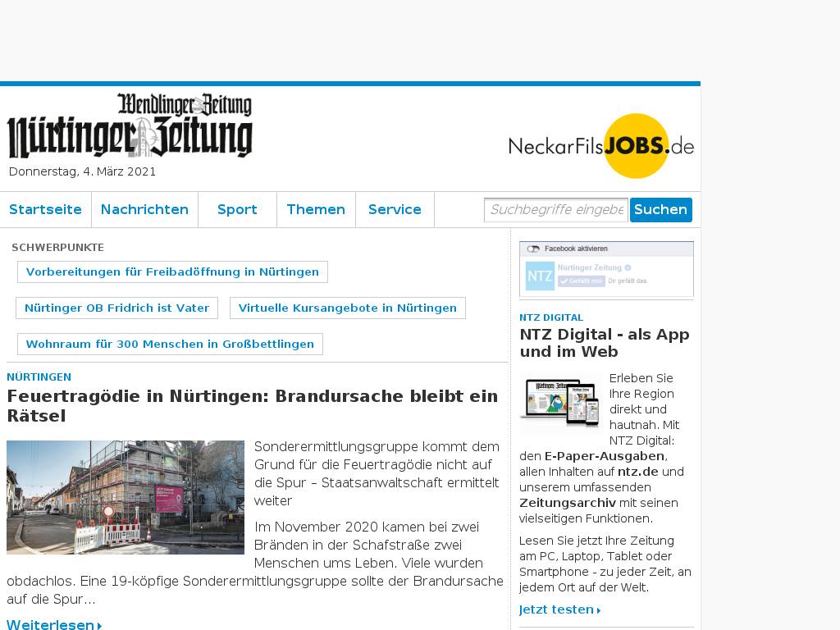Open the Sport menu

coord(237,209)
